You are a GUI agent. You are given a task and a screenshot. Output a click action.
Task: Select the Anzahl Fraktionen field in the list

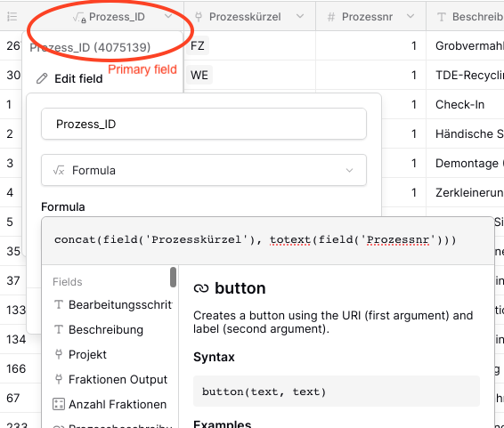(118, 404)
